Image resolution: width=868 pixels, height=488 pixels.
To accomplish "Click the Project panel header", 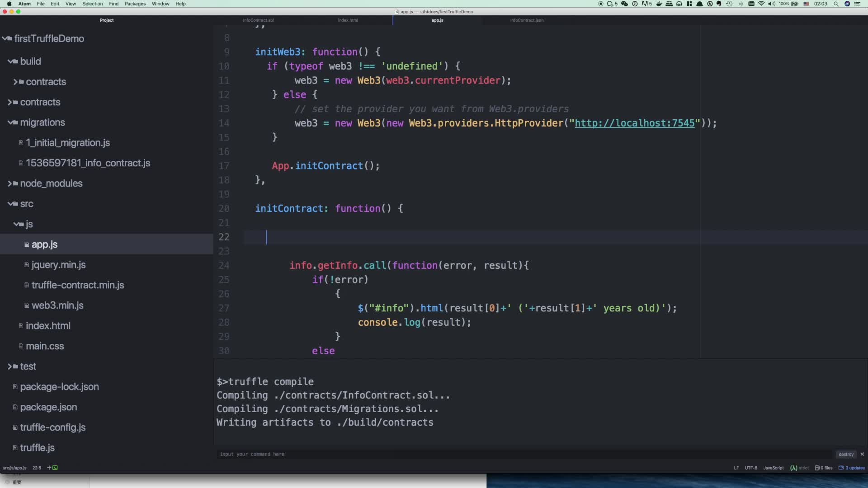I will (x=107, y=20).
